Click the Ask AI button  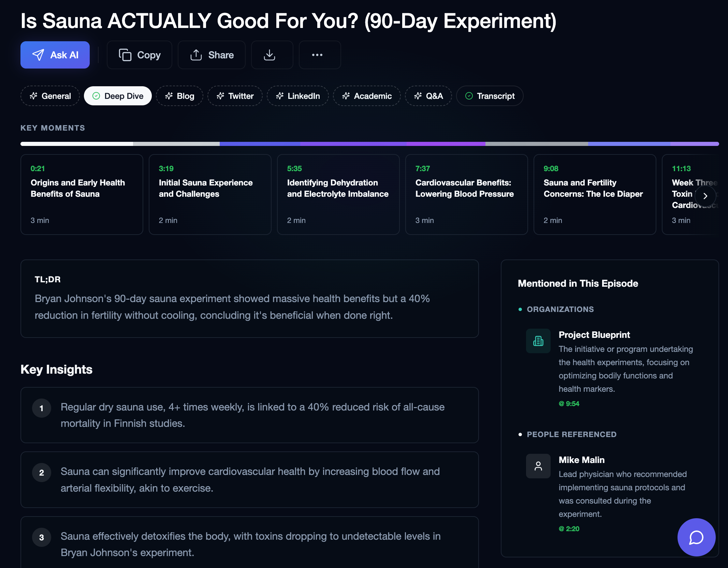55,55
